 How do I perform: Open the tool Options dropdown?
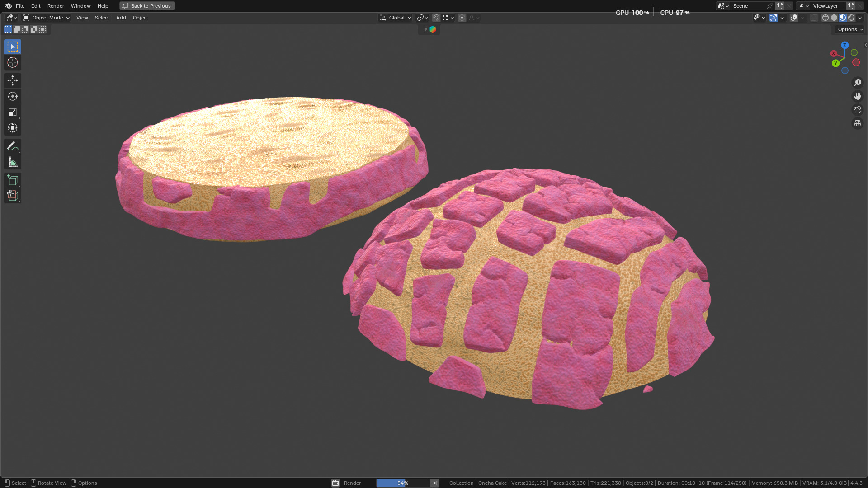850,29
